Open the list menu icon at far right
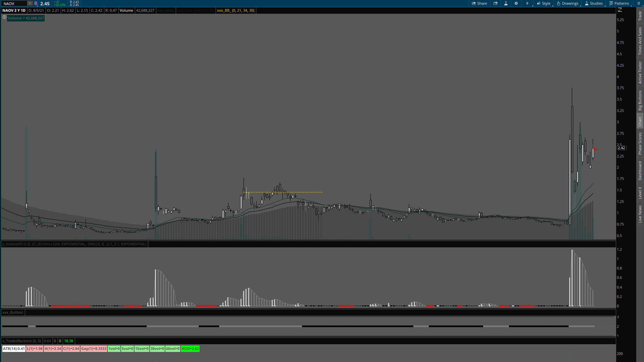644x362 pixels. [x=638, y=3]
